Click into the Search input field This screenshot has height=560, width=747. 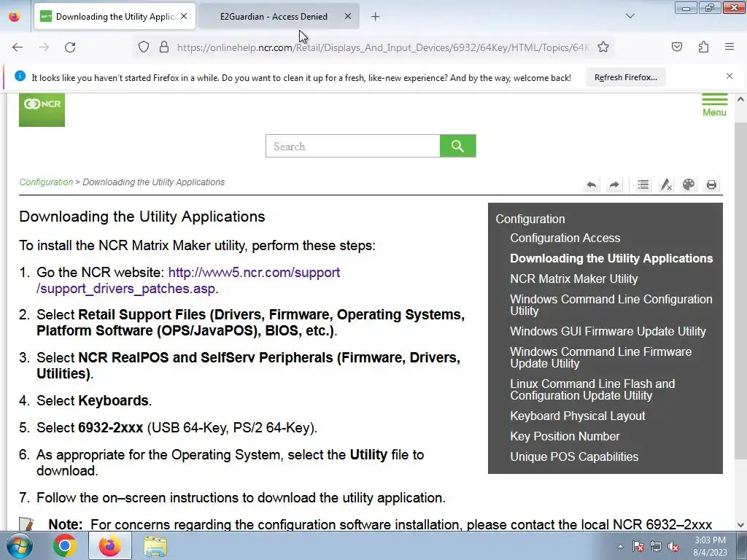pos(352,146)
